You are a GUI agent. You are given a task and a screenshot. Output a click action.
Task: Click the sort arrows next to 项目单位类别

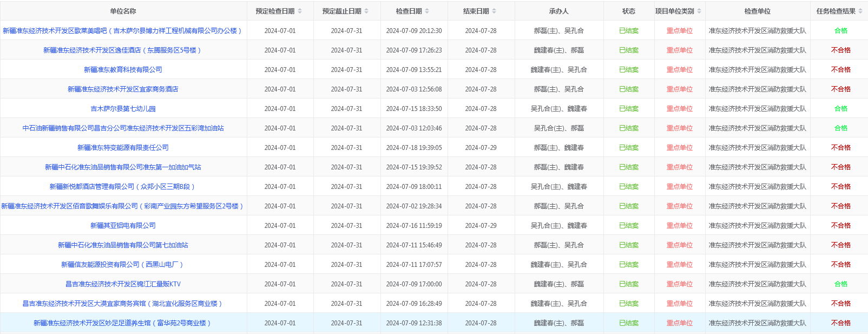(x=699, y=11)
